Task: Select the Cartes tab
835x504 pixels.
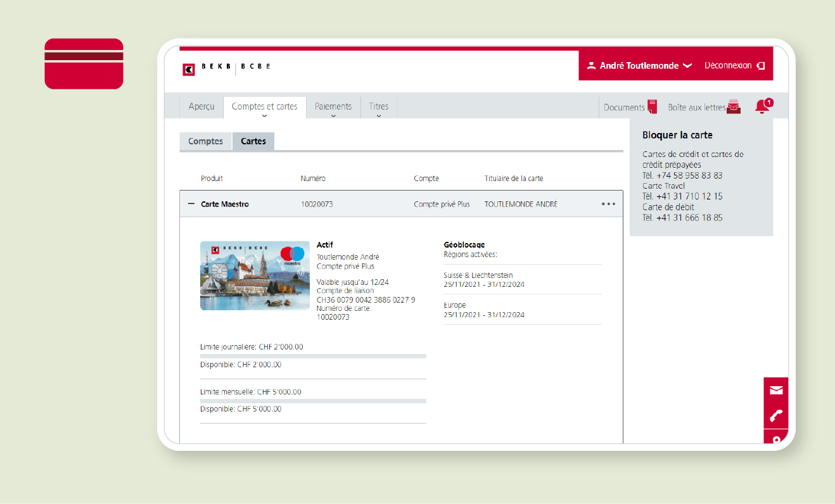Action: [253, 141]
